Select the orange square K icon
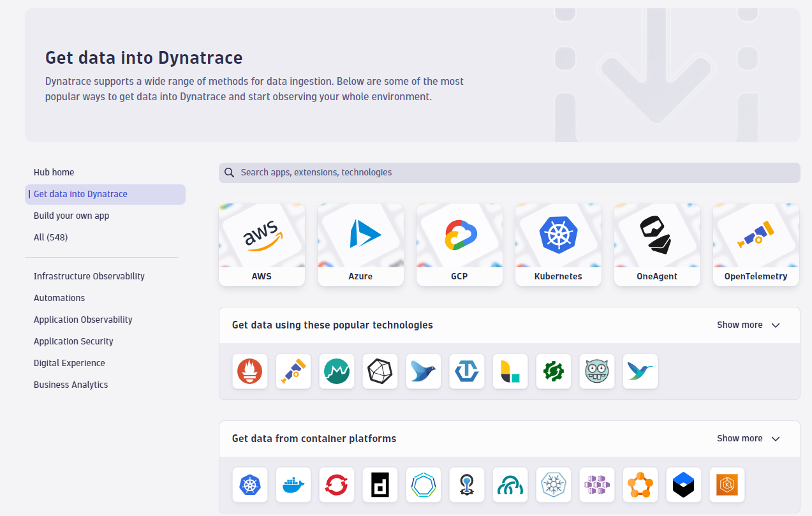The width and height of the screenshot is (812, 516). [x=727, y=485]
